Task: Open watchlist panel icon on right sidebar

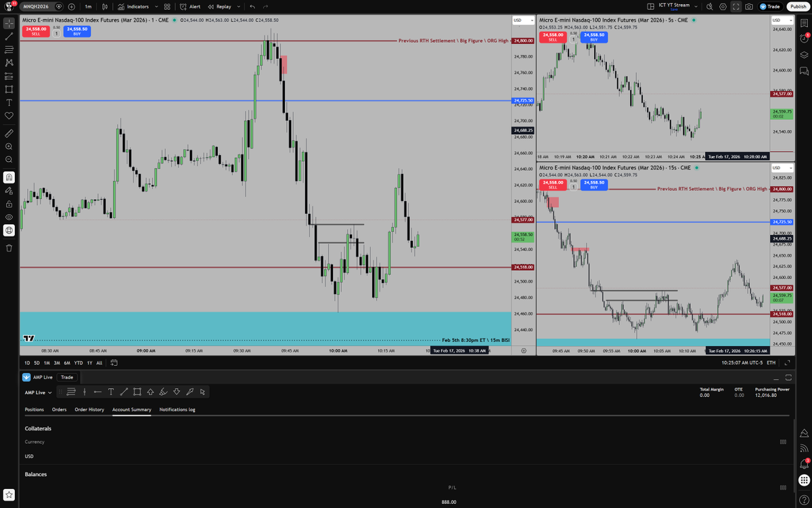Action: coord(804,23)
